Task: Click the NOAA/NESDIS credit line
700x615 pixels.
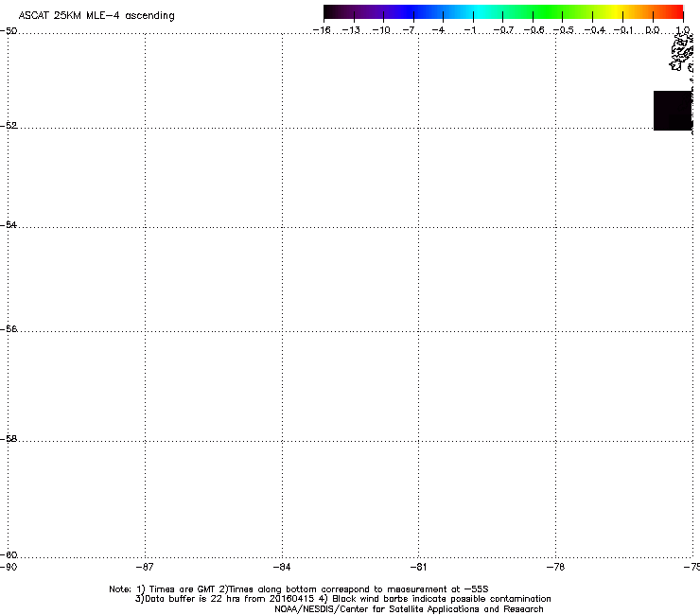Action: [409, 609]
